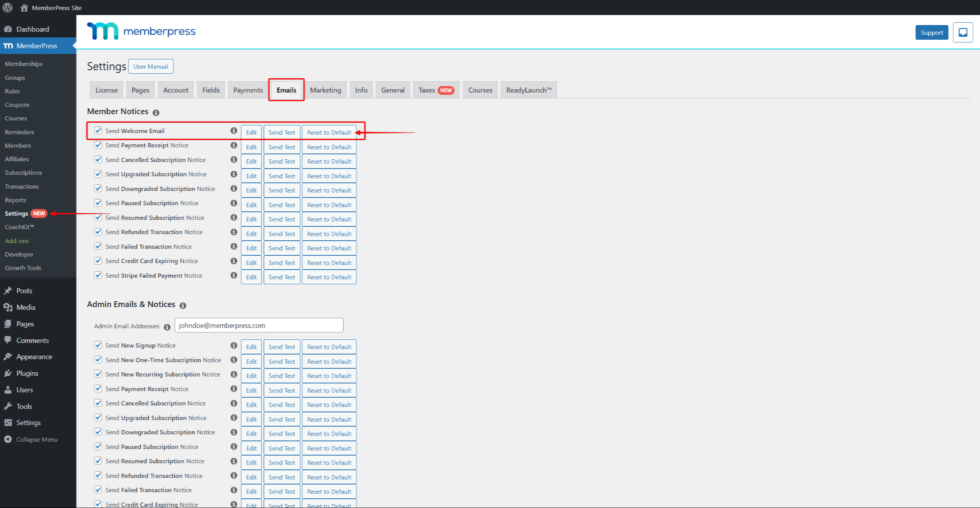Click the home icon beside MemberPress Site

point(24,7)
